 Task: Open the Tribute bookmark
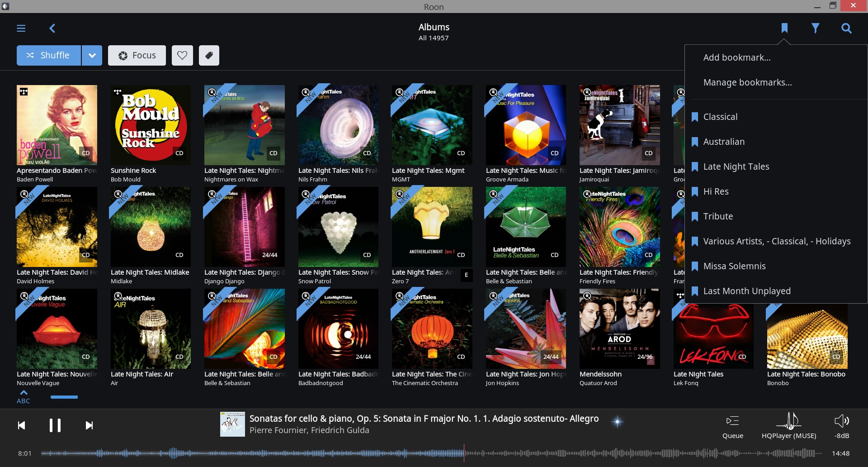775,216
